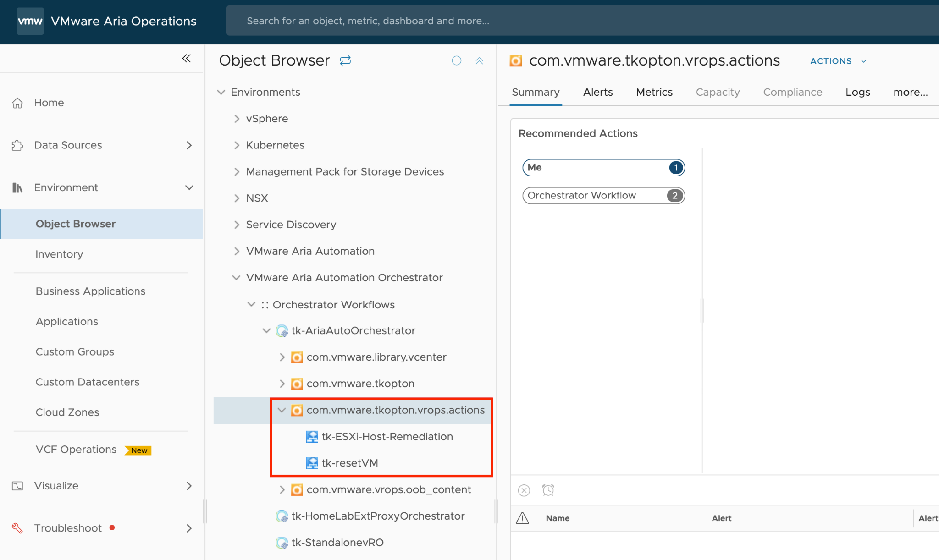This screenshot has width=939, height=560.
Task: Expand the Troubleshoot menu arrow
Action: [189, 528]
